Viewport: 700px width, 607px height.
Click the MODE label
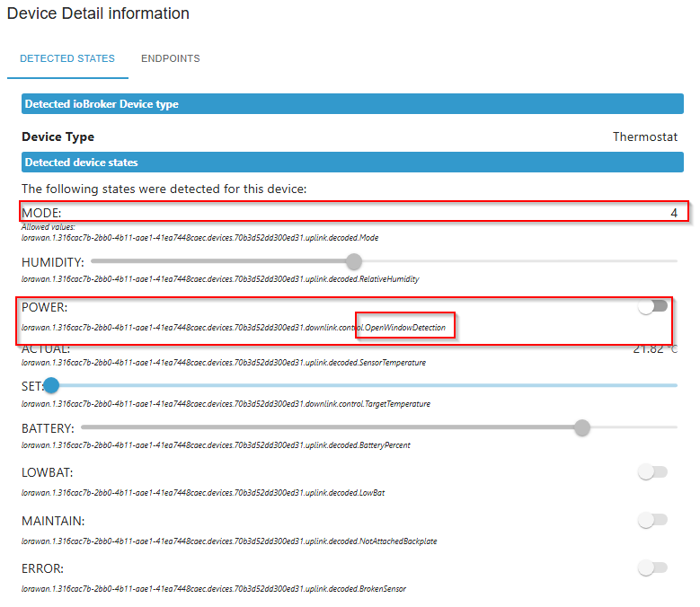click(x=41, y=213)
